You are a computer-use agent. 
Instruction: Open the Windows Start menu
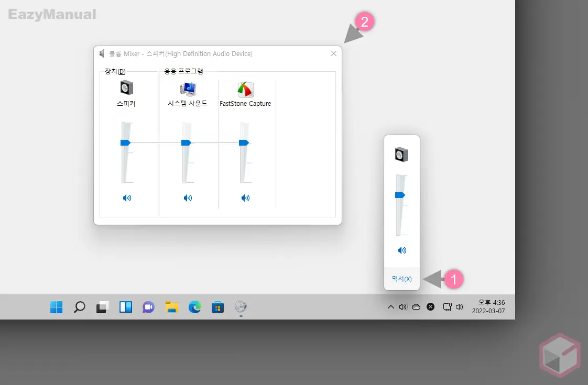pos(56,307)
